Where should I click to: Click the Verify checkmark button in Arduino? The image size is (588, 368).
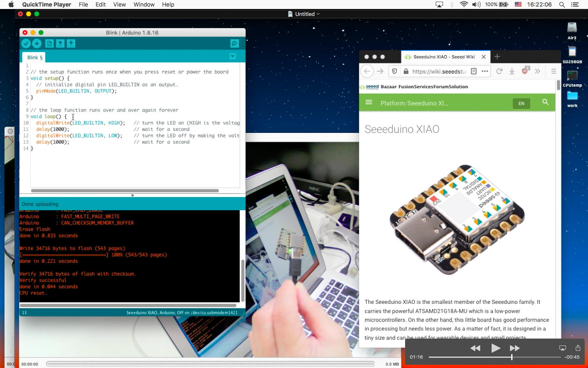click(x=26, y=43)
